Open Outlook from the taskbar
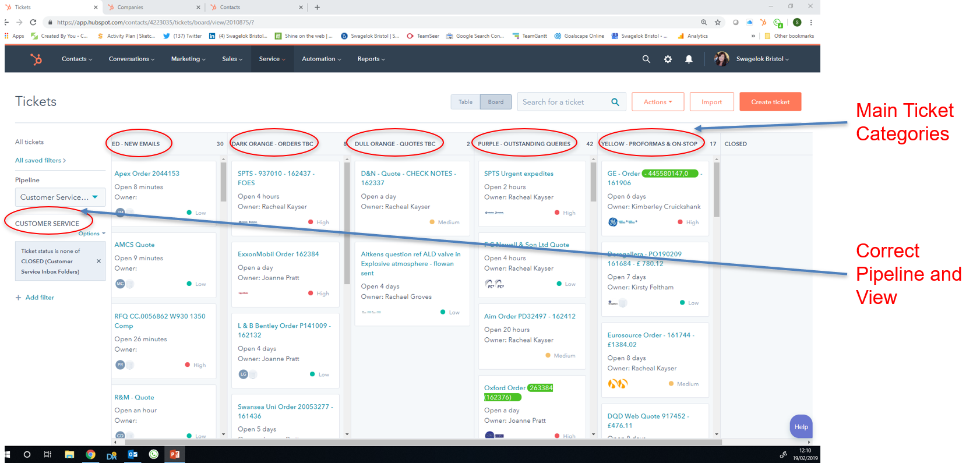The image size is (980, 463). 133,454
